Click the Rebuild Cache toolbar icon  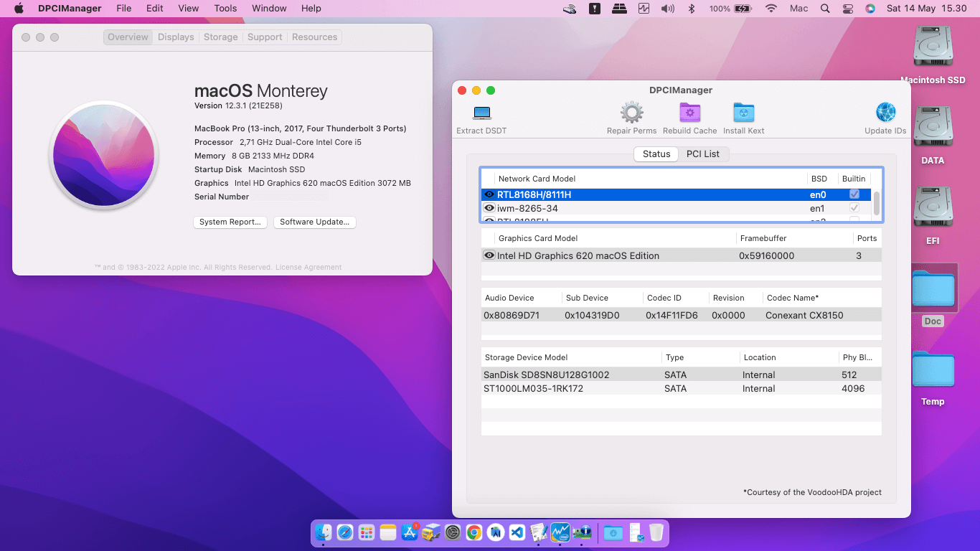pyautogui.click(x=689, y=113)
